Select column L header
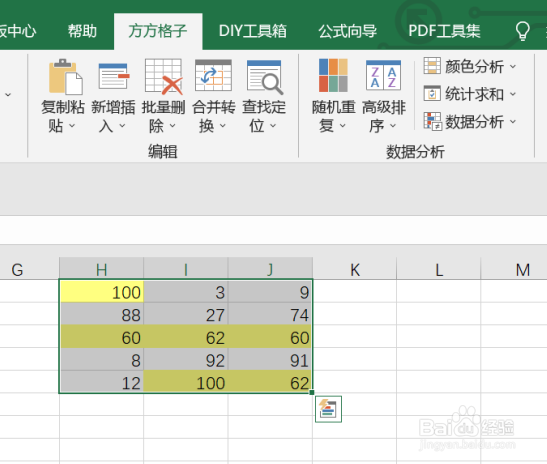The height and width of the screenshot is (464, 547). click(439, 269)
